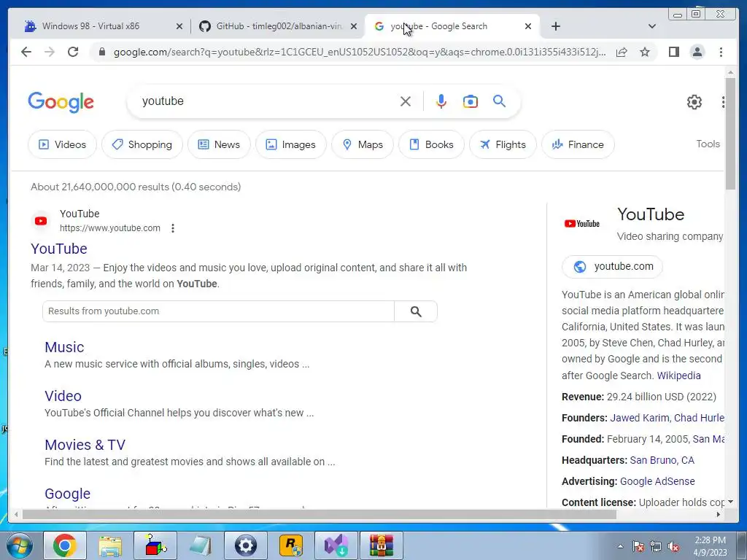
Task: Open Google quick settings gear
Action: (x=694, y=102)
